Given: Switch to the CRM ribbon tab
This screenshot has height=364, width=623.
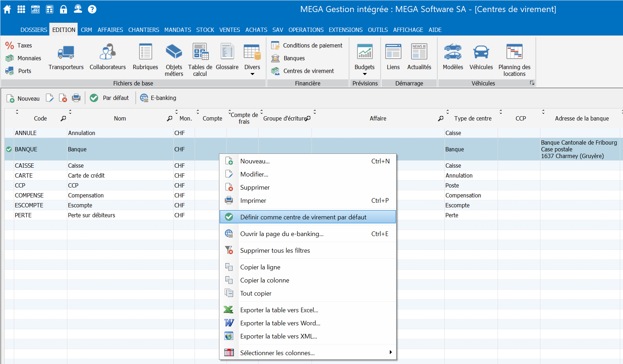Looking at the screenshot, I should (86, 30).
